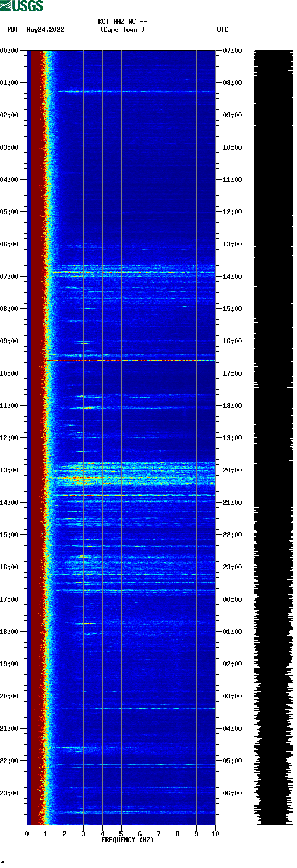Click the '04:00' UTC time label
Screen dimensions: 297x868
tap(232, 729)
